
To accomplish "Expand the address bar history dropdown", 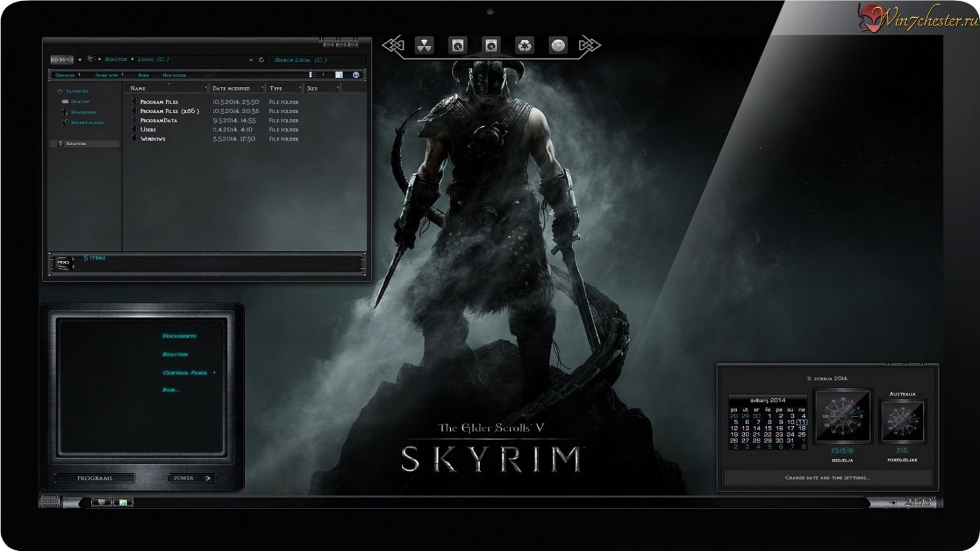I will click(251, 59).
